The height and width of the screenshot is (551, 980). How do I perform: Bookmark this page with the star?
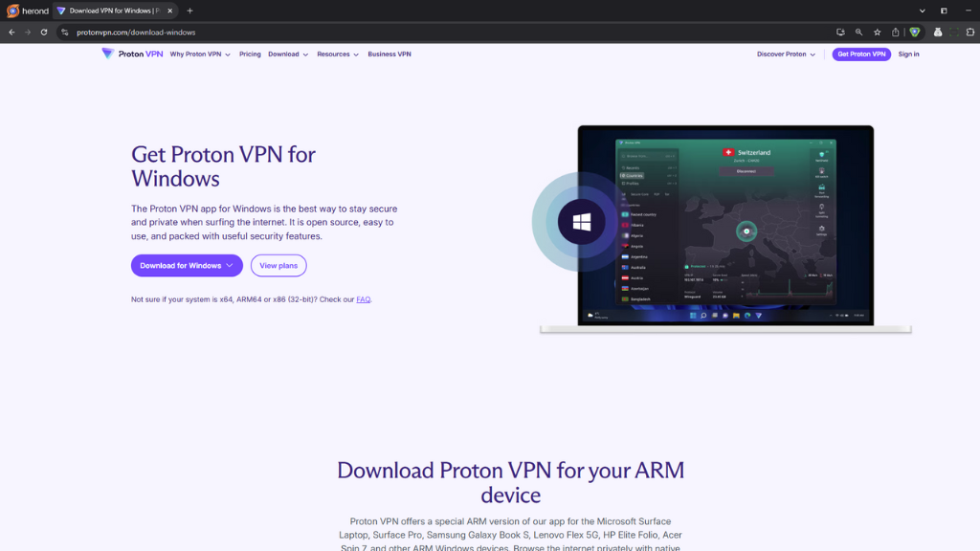click(x=877, y=32)
